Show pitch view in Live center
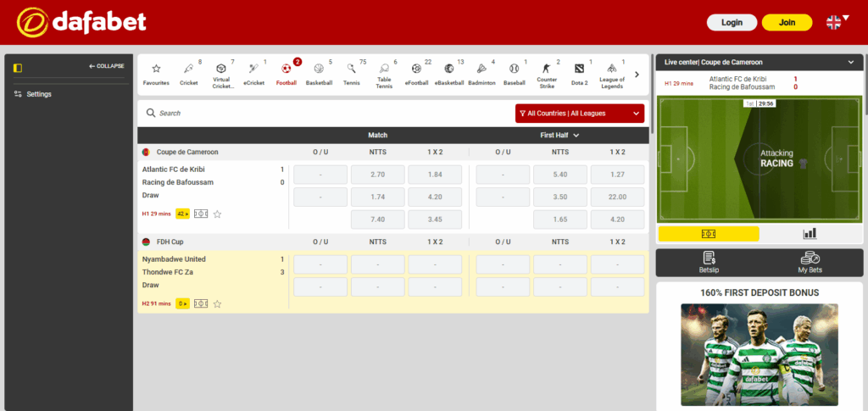The image size is (868, 411). (708, 234)
